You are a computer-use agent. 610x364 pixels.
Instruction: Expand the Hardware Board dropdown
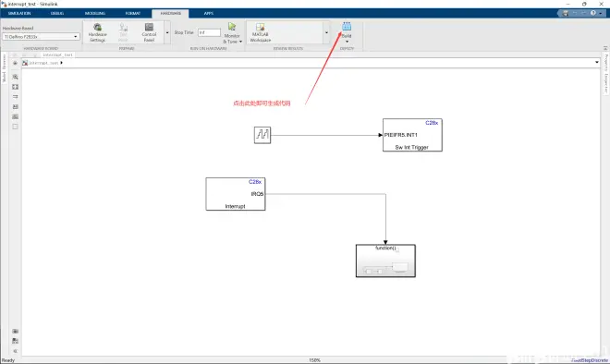coord(41,37)
